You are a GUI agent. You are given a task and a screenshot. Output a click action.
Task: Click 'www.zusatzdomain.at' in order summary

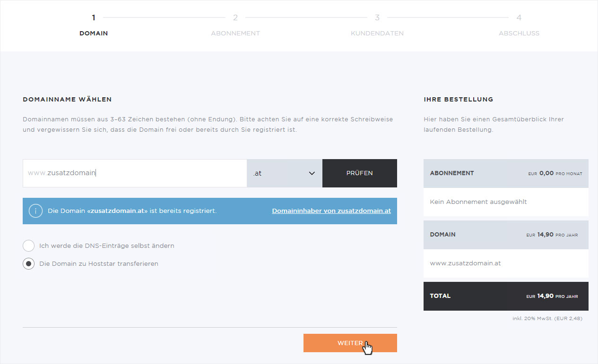(x=465, y=263)
